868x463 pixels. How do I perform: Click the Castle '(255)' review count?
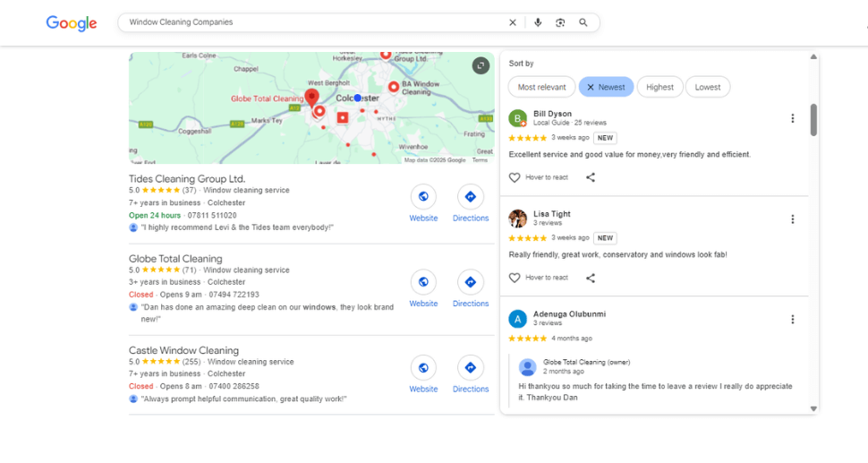pyautogui.click(x=191, y=362)
